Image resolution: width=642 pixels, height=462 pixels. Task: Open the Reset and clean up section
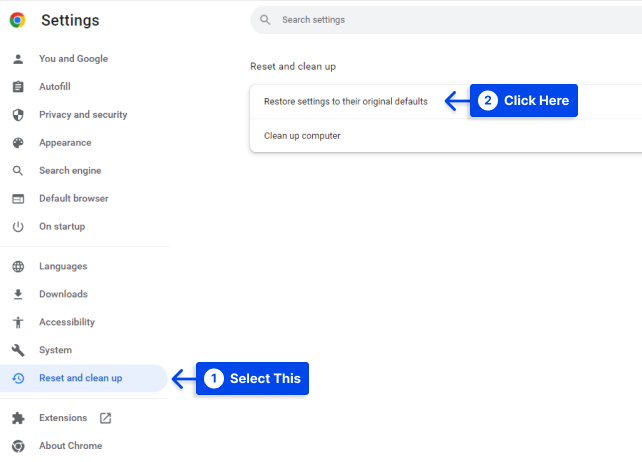[80, 378]
